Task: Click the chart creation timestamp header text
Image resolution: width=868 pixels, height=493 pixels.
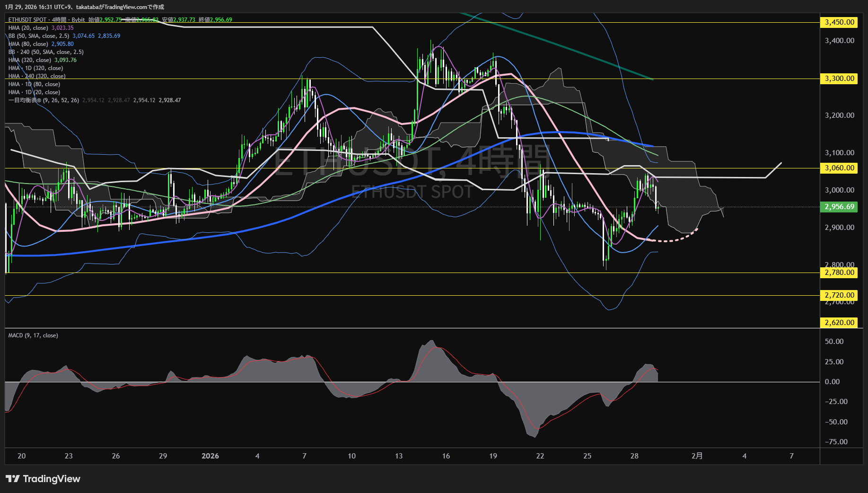Action: 85,7
